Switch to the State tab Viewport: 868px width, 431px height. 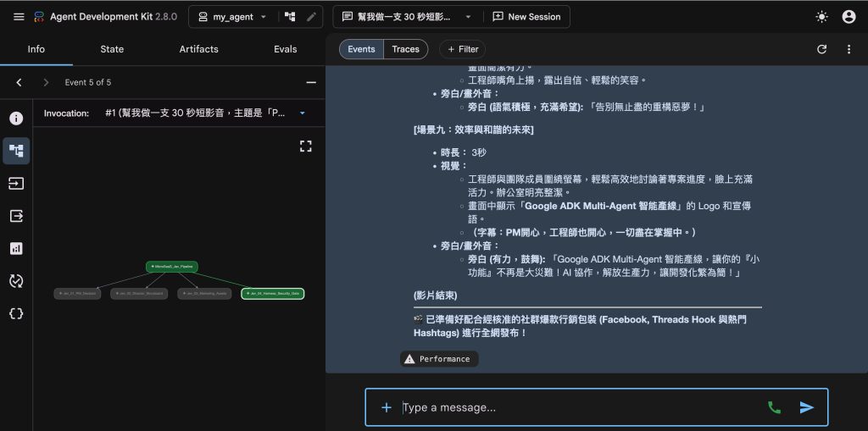[112, 49]
